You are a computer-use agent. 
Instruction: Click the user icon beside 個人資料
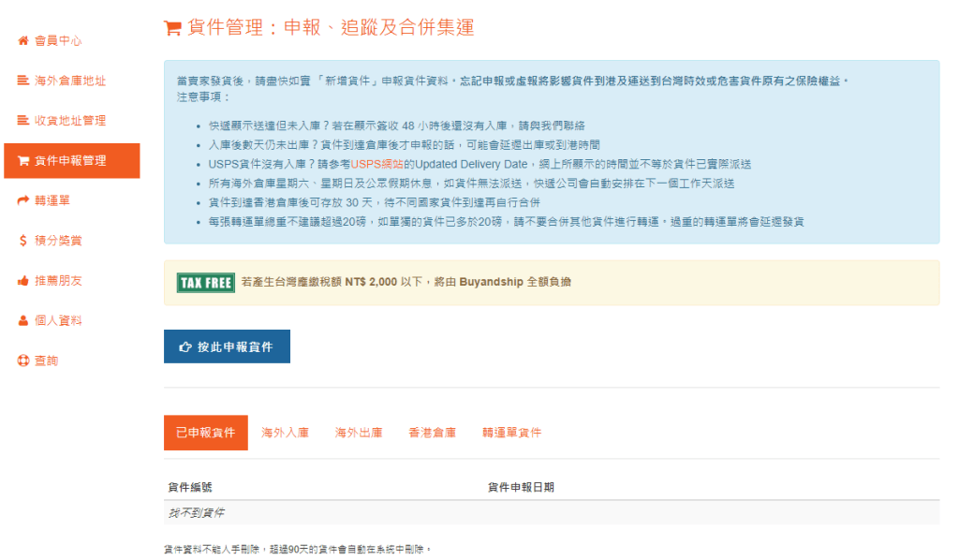pyautogui.click(x=23, y=320)
